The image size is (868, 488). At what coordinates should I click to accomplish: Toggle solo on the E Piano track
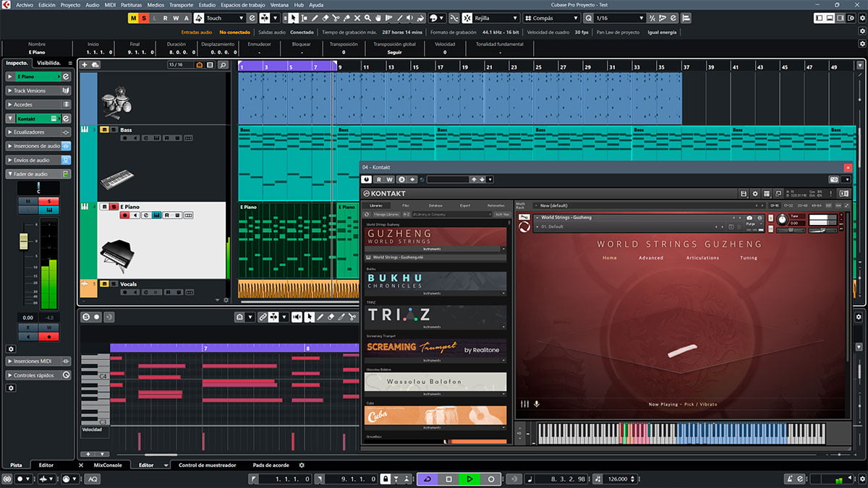114,207
